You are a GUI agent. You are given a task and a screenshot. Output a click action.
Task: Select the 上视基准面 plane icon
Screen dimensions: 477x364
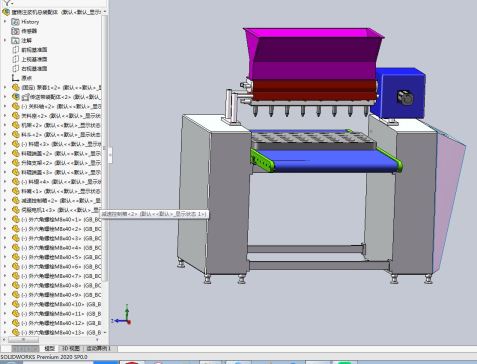pos(15,59)
